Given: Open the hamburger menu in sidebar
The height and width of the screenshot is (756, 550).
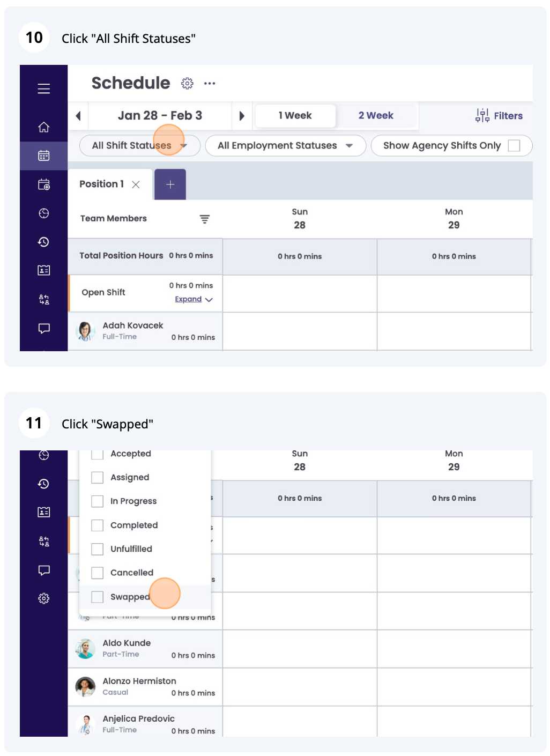Looking at the screenshot, I should (44, 88).
